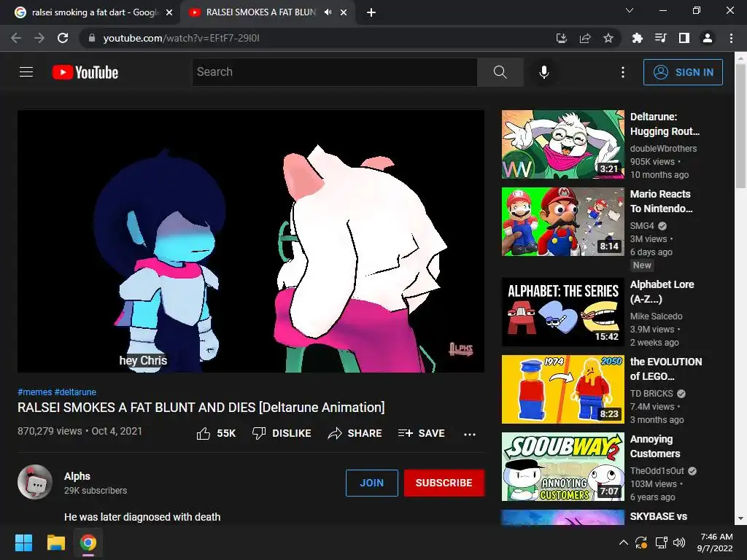Image resolution: width=747 pixels, height=560 pixels.
Task: Toggle Chrome side panel
Action: 684,38
